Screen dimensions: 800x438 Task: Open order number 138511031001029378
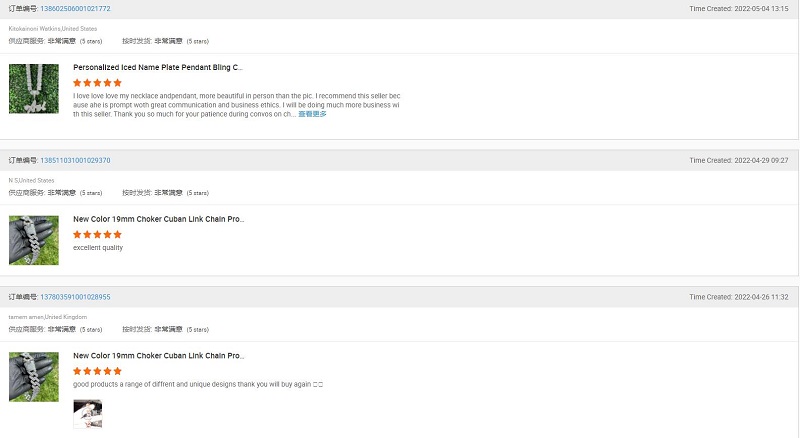(x=75, y=160)
